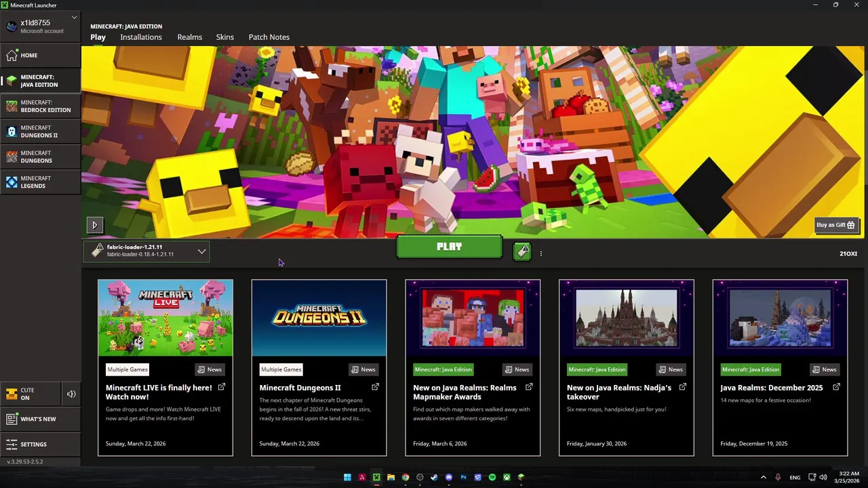Image resolution: width=868 pixels, height=488 pixels.
Task: Show hidden system tray icons
Action: click(x=763, y=477)
